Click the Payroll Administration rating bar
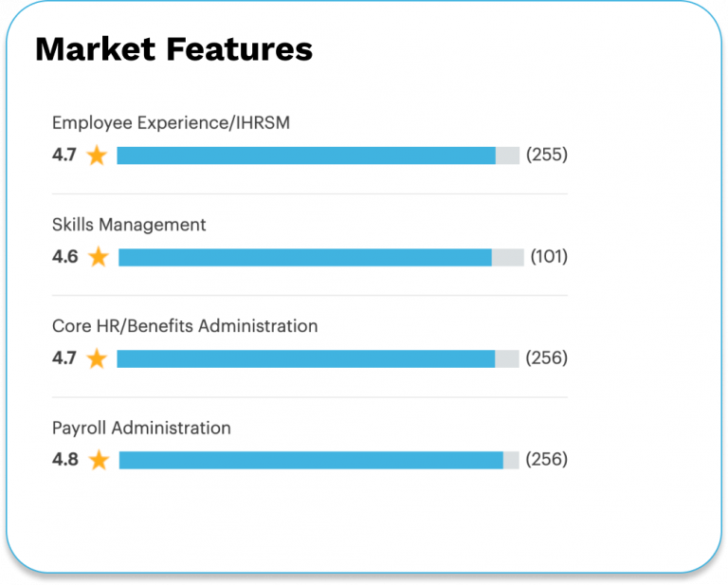The image size is (728, 585). coord(319,460)
